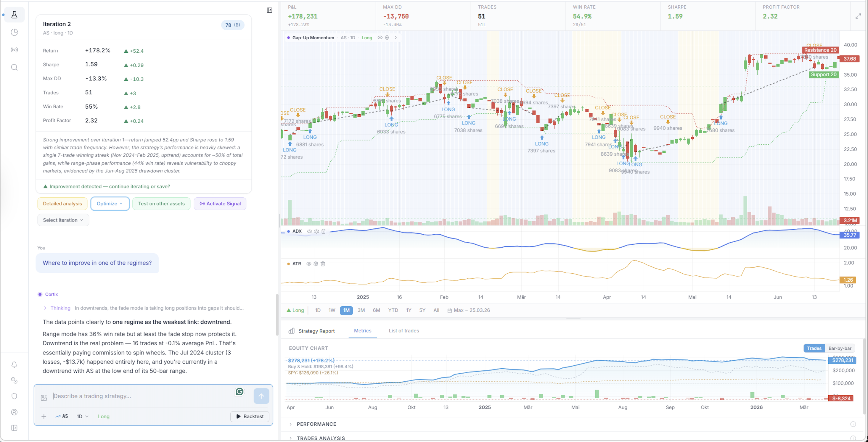This screenshot has width=868, height=442.
Task: Expand the PERFORMANCE section
Action: (x=316, y=424)
